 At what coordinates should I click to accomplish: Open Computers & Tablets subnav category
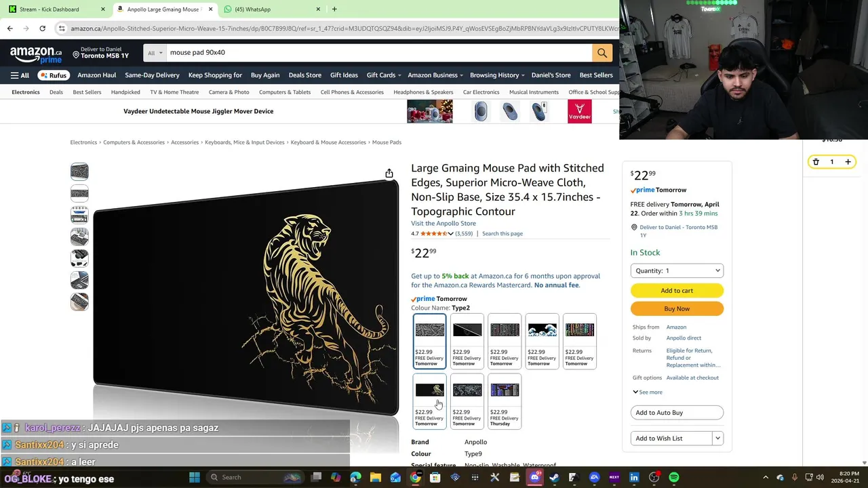[x=285, y=92]
